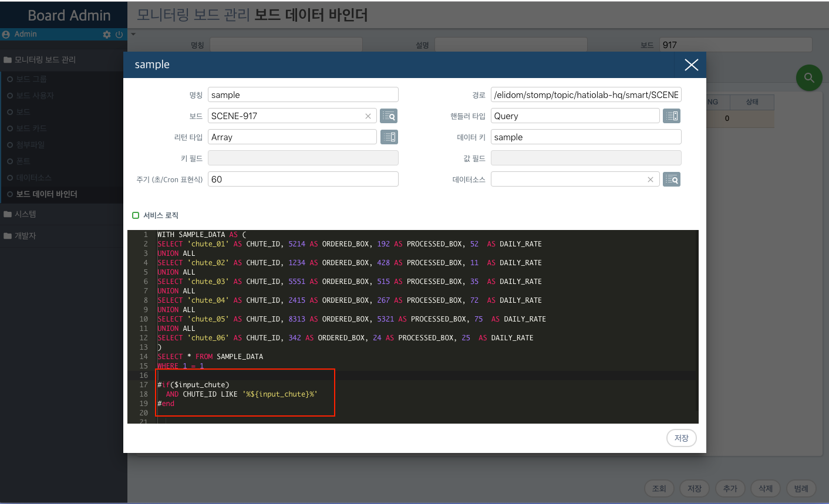Close the sample dialog

[x=691, y=65]
